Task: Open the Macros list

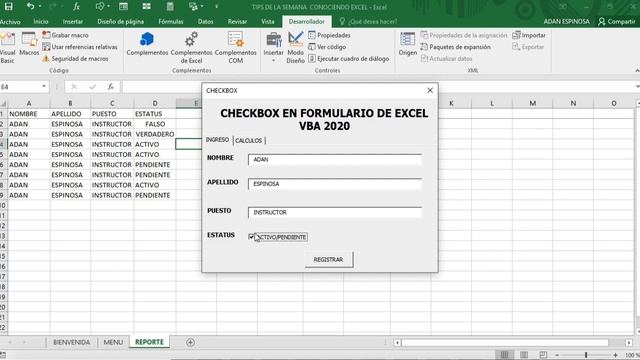Action: click(29, 45)
